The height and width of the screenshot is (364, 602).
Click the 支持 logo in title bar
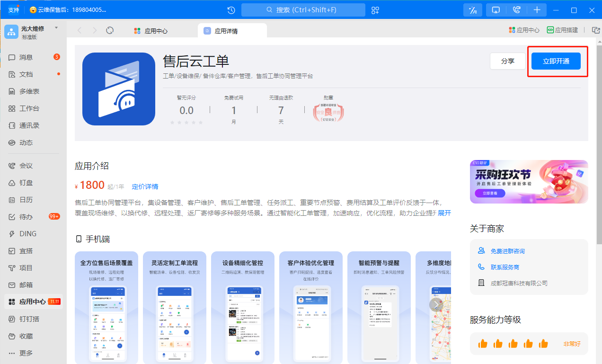pos(13,10)
